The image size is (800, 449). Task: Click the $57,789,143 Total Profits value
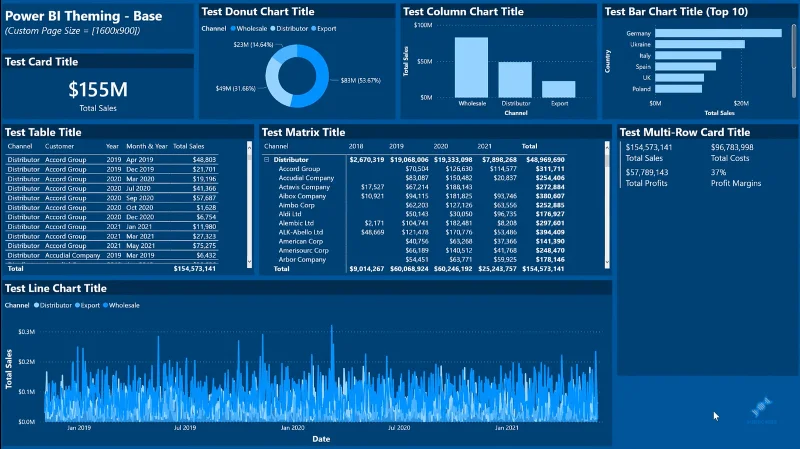click(x=647, y=172)
